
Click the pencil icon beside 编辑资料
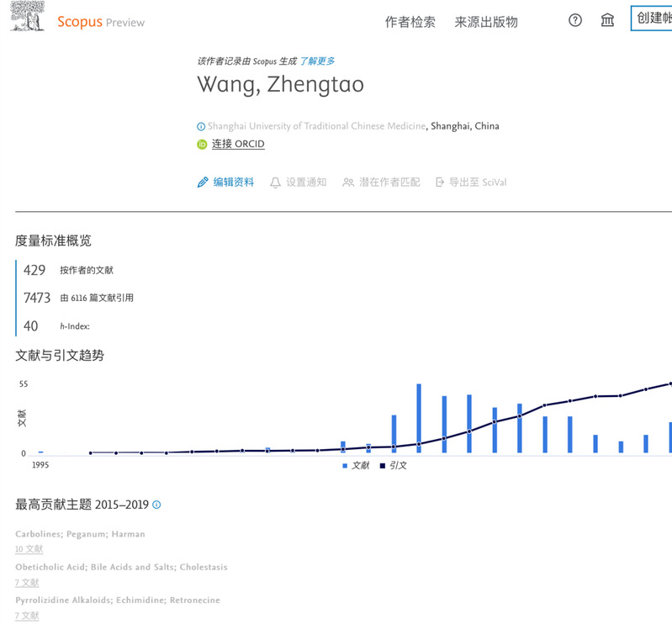203,182
